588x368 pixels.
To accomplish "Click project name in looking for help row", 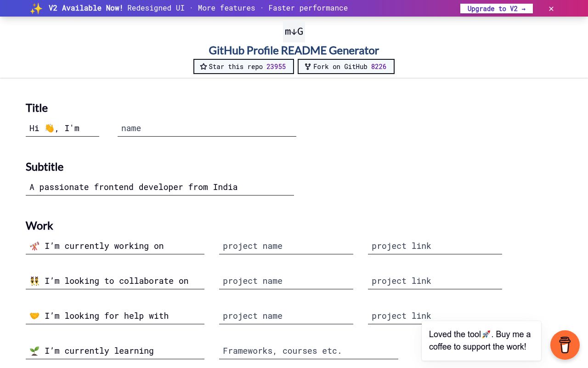I will click(x=286, y=316).
